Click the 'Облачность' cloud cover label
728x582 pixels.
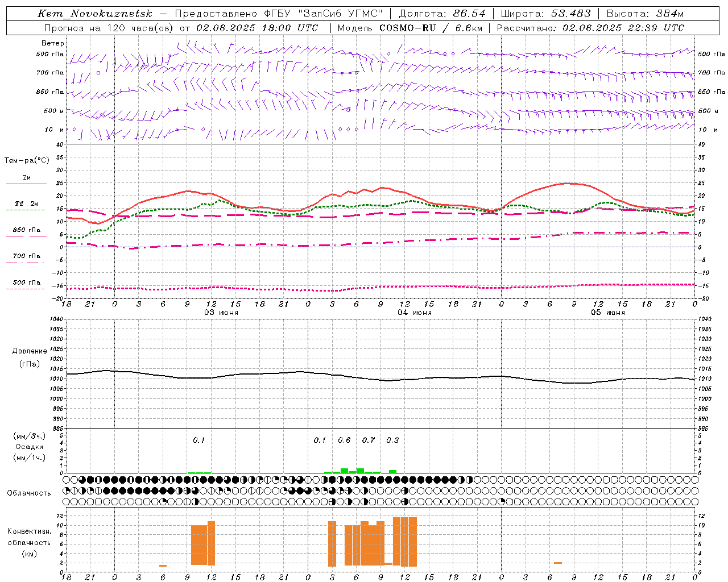[29, 493]
